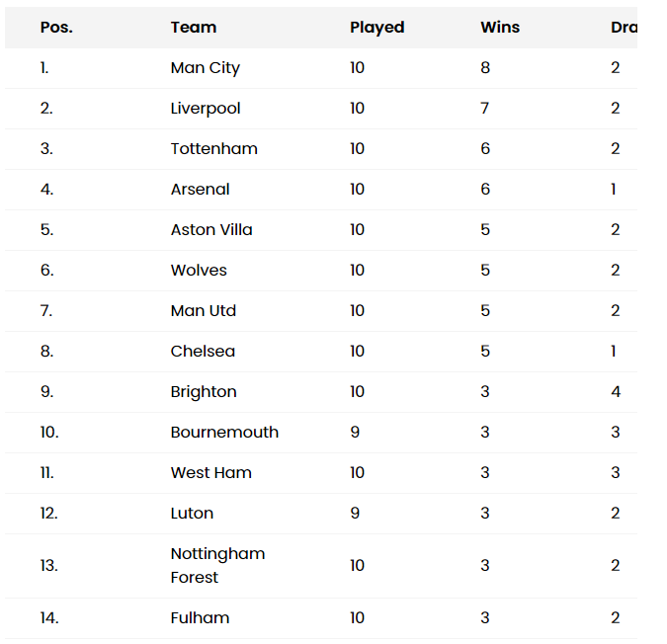
Task: Click the Bournemouth team name
Action: click(224, 433)
